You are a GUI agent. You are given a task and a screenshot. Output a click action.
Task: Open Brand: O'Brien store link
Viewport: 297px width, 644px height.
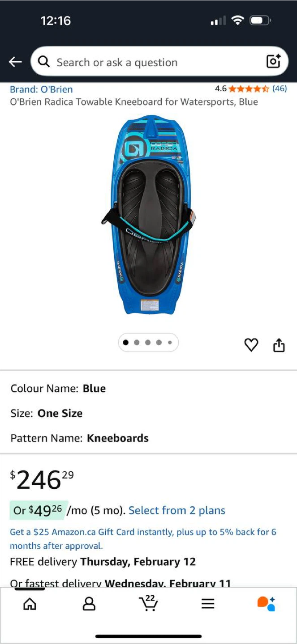[x=41, y=89]
